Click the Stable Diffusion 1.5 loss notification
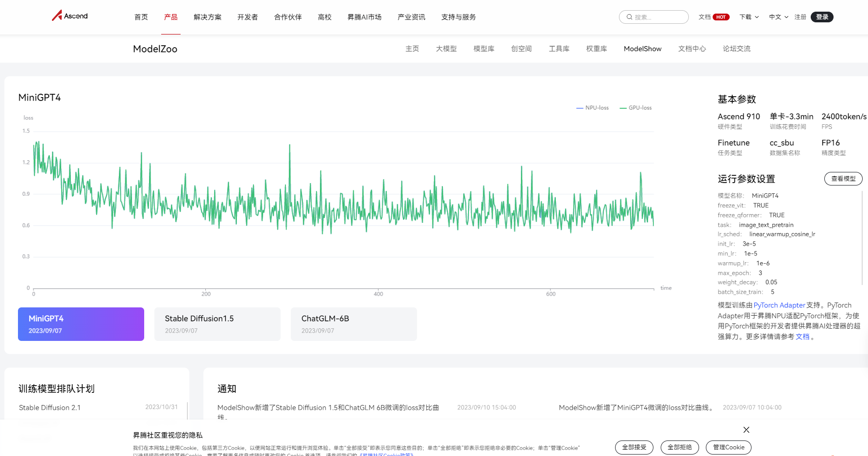 pos(328,412)
